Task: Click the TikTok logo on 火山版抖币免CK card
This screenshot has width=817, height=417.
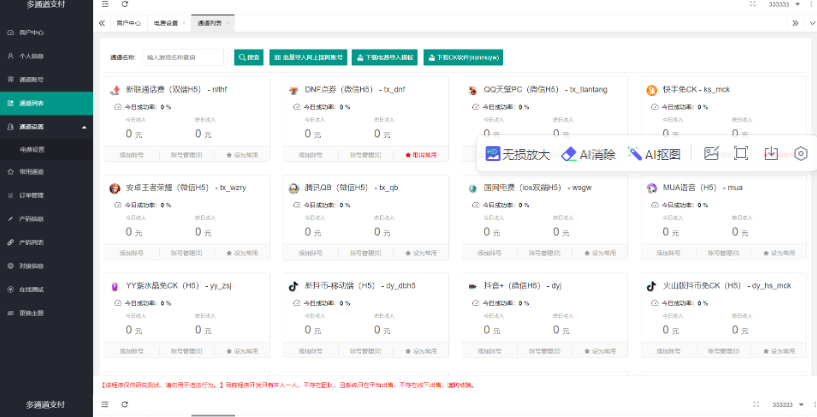Action: (652, 286)
